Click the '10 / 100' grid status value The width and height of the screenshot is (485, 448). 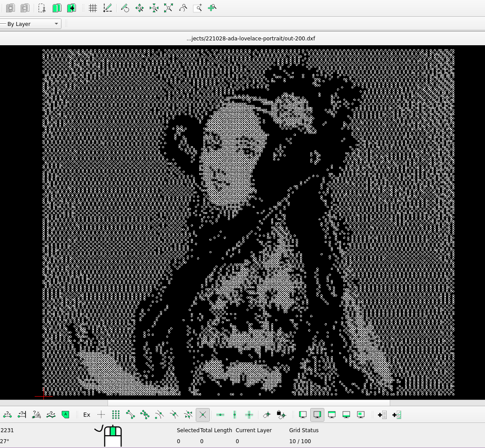click(x=300, y=441)
